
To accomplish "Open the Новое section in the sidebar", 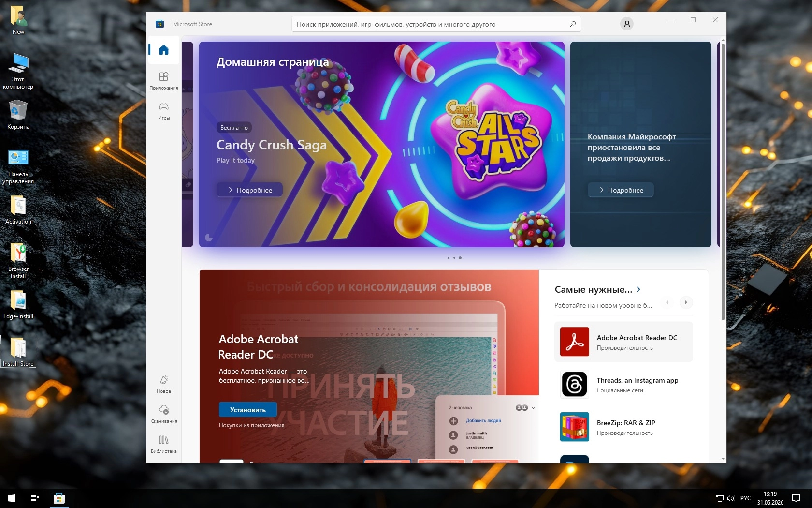I will point(164,384).
